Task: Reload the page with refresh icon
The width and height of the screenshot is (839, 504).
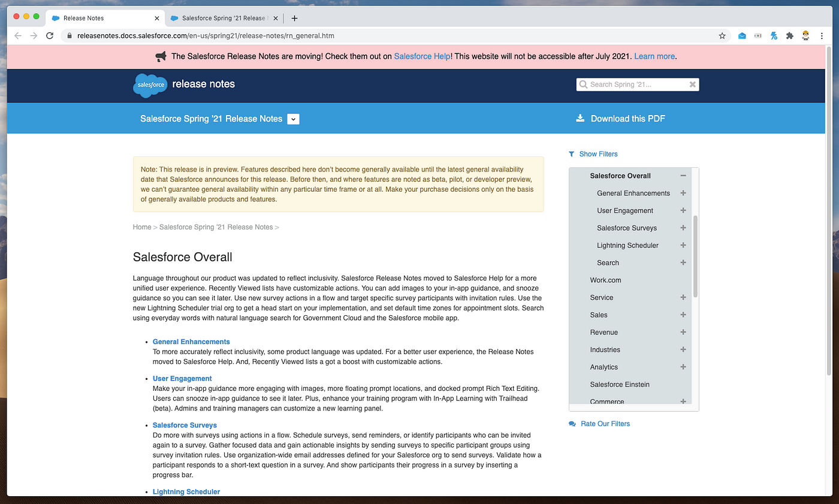Action: tap(50, 35)
